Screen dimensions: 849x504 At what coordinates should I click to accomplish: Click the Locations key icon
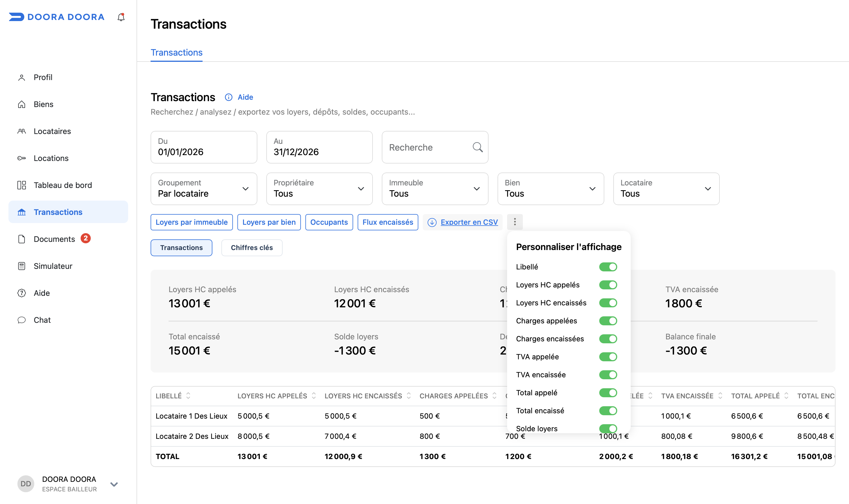point(22,158)
